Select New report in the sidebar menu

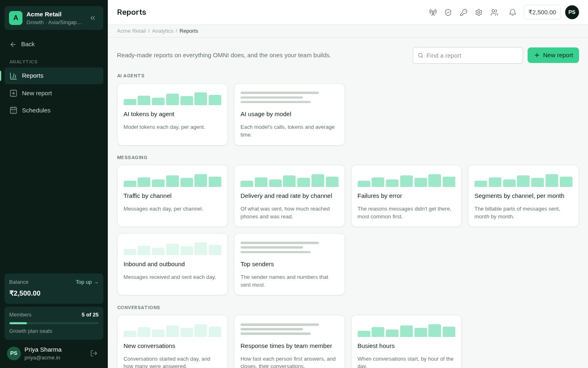point(54,93)
